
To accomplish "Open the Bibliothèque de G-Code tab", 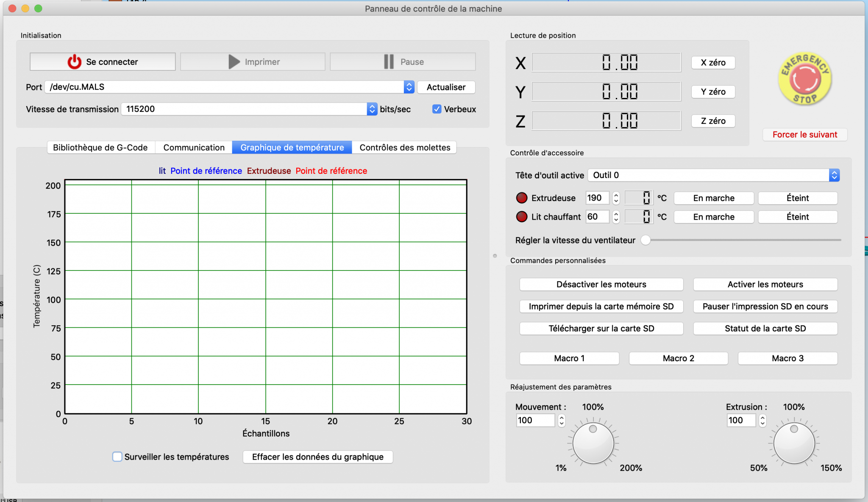I will (x=100, y=148).
